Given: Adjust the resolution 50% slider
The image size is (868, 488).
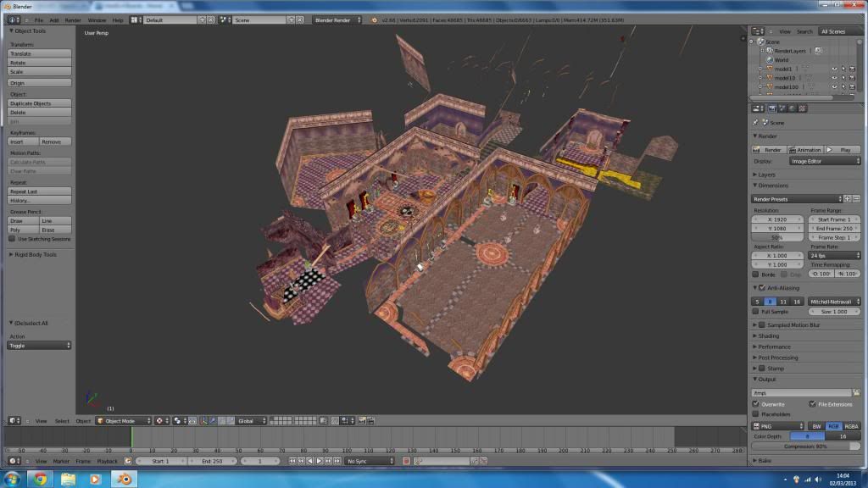Looking at the screenshot, I should coord(778,237).
